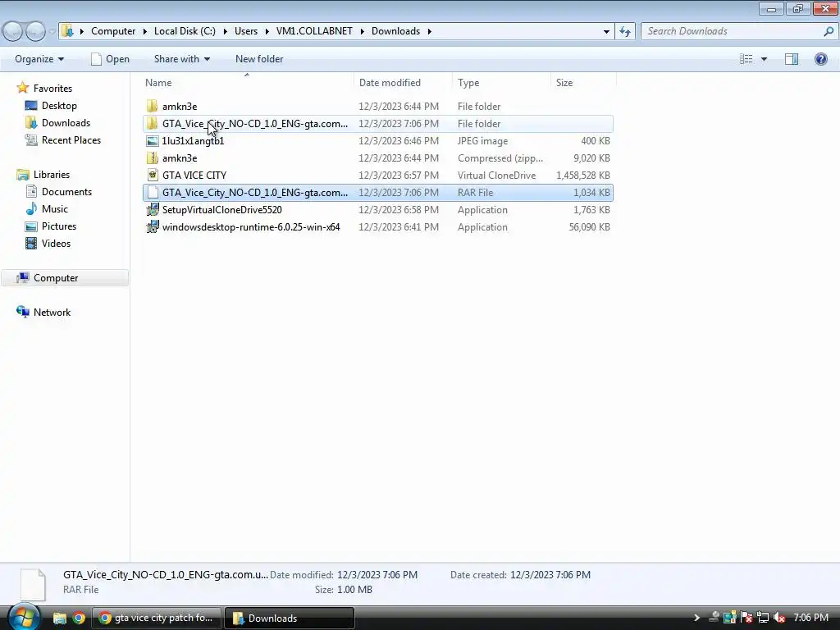This screenshot has height=630, width=840.
Task: Open the recent pages dropdown next to Forward
Action: (x=52, y=31)
